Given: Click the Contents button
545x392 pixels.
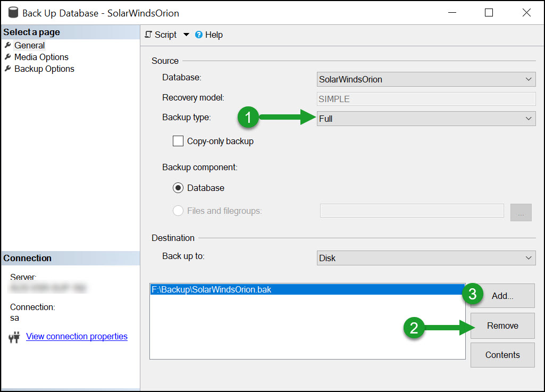Looking at the screenshot, I should point(502,355).
